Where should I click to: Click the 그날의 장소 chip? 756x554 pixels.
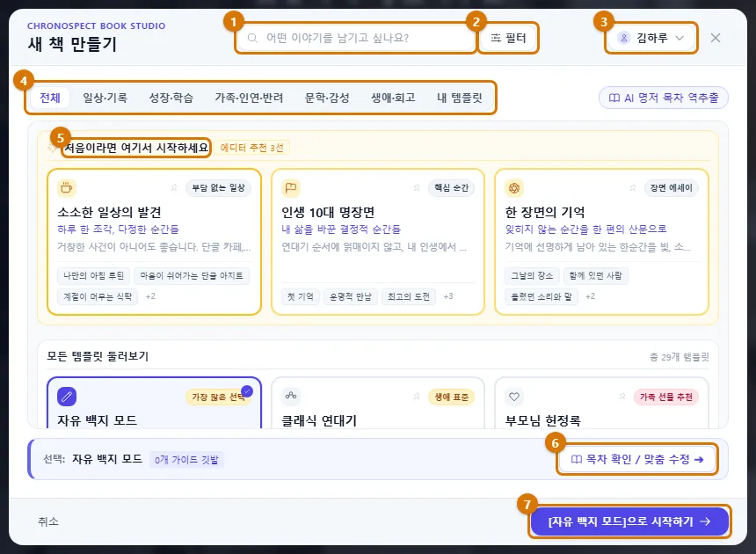tap(532, 276)
